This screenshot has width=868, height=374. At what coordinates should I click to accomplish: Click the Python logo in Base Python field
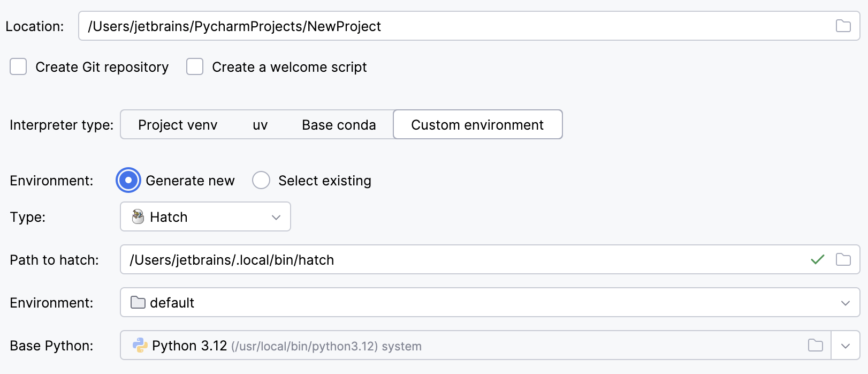point(140,345)
